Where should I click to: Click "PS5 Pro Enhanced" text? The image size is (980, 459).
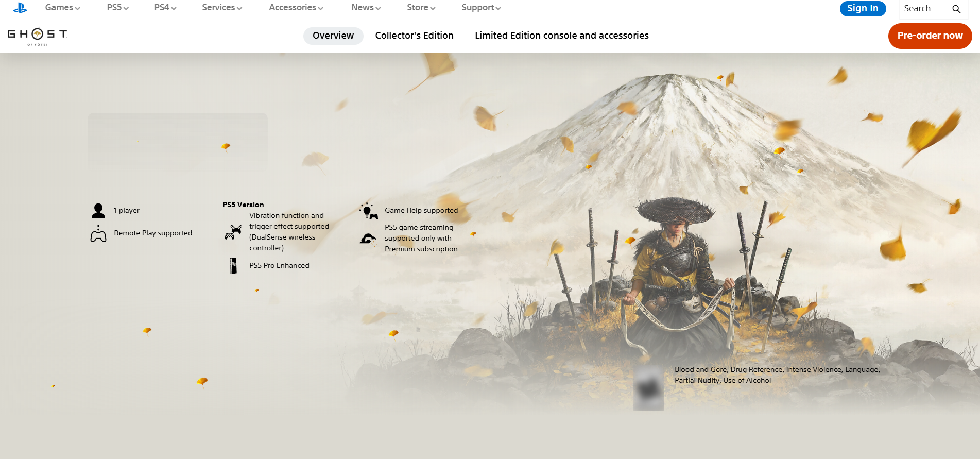(279, 265)
